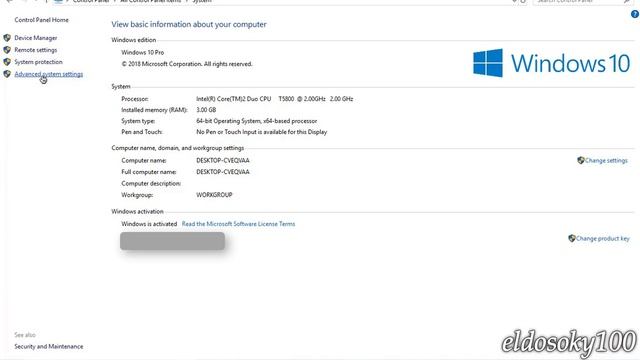Click the shield icon next to Change product key
Screen dimensions: 640x360
click(572, 238)
